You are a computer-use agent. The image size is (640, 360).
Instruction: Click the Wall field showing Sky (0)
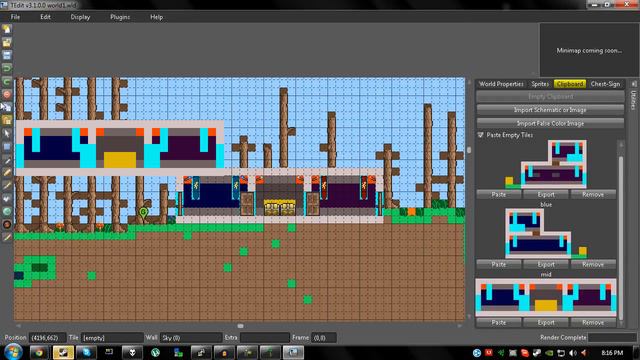coord(191,338)
